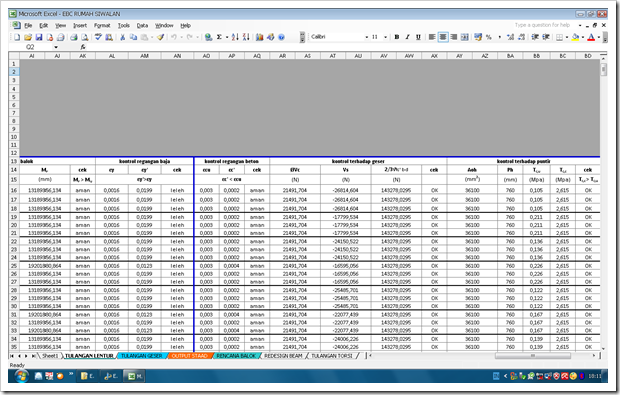The width and height of the screenshot is (620, 395).
Task: Sort descending with the Z-A icon
Action: 246,37
